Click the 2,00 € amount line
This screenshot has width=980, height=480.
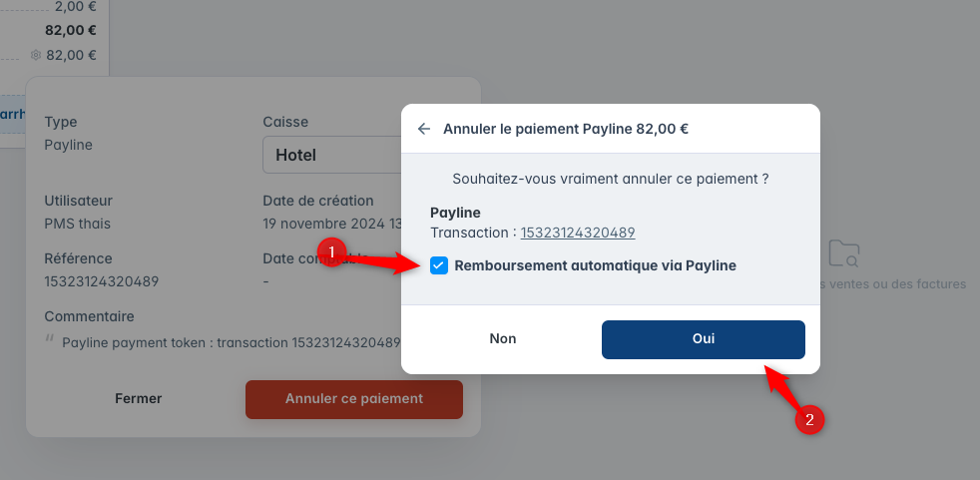[x=75, y=6]
